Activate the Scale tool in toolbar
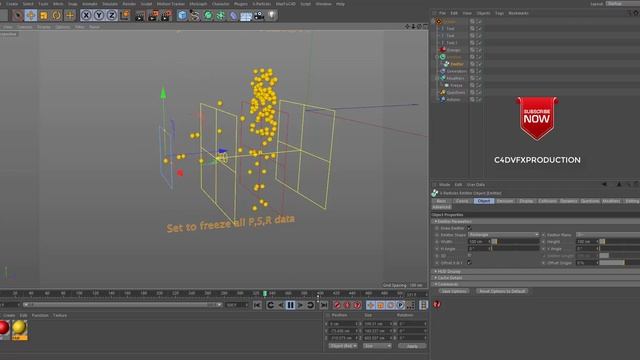Image resolution: width=640 pixels, height=360 pixels. coord(44,16)
